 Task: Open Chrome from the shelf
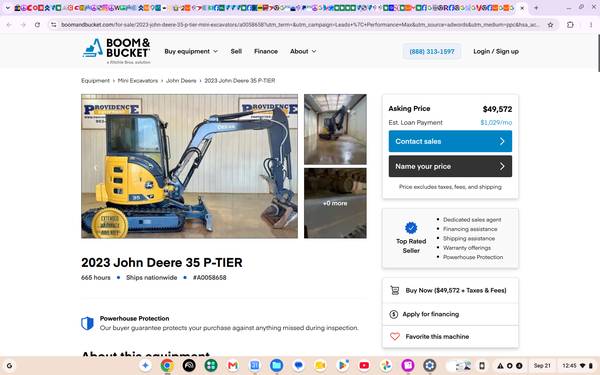pyautogui.click(x=167, y=365)
